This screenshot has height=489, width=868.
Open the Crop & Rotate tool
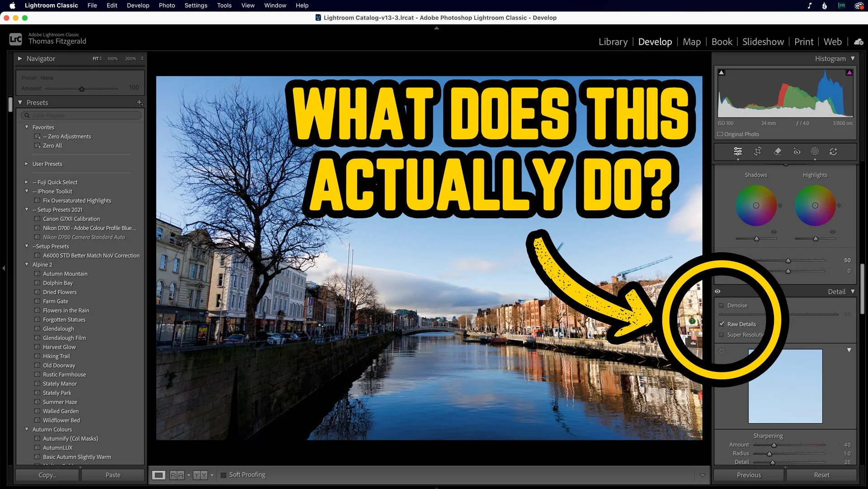click(758, 152)
